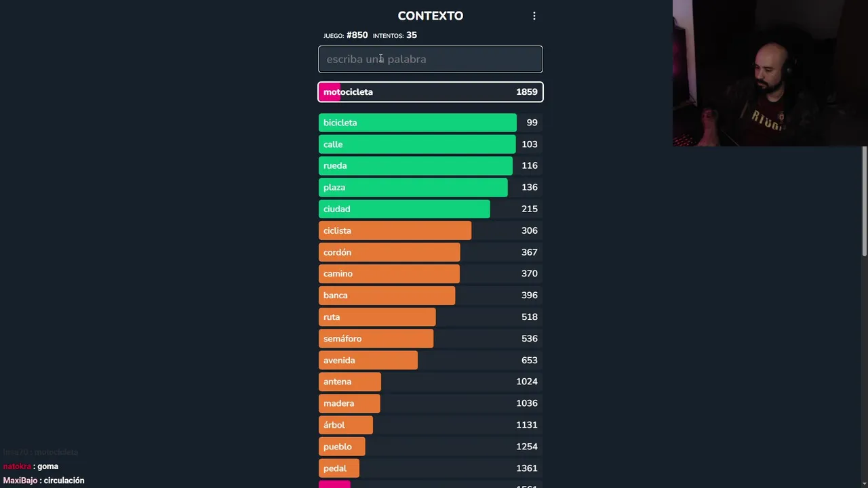Open the three-dot options menu

tap(534, 16)
